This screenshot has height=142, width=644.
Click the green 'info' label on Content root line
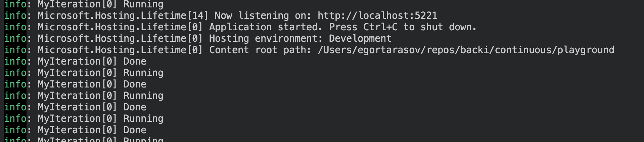tap(15, 50)
